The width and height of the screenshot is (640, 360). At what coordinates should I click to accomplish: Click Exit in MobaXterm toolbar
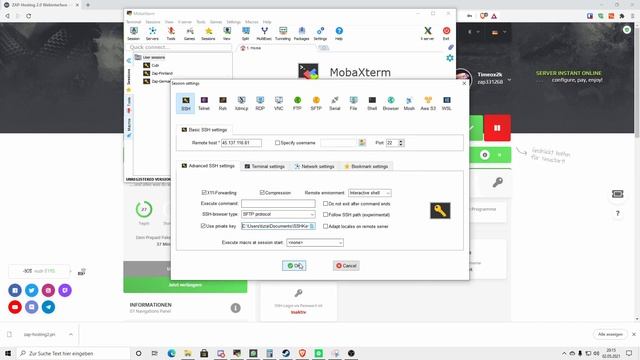[446, 33]
